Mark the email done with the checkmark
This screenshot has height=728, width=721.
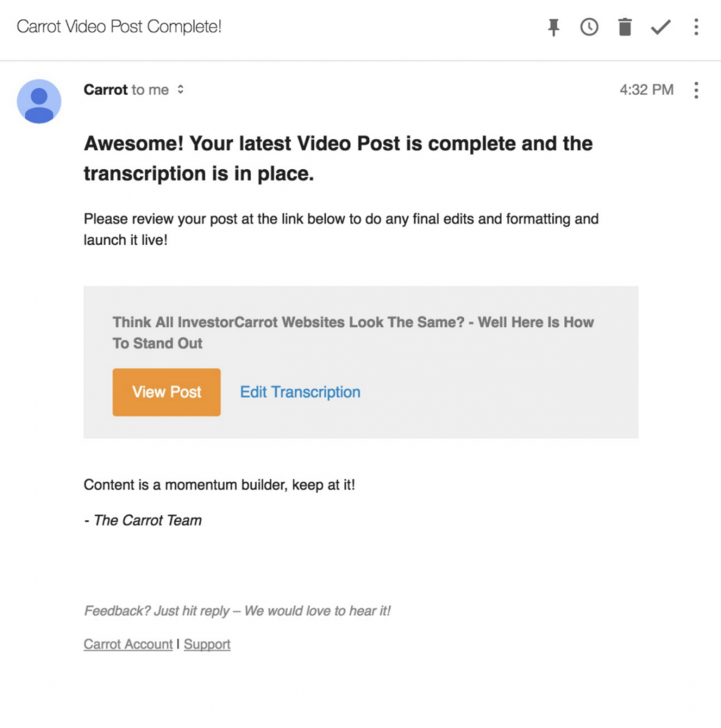(660, 27)
